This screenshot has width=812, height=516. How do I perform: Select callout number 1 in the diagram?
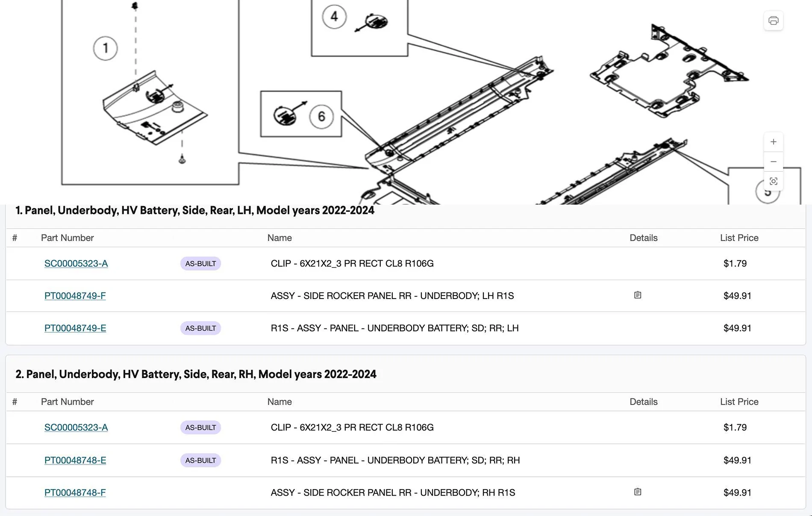105,48
